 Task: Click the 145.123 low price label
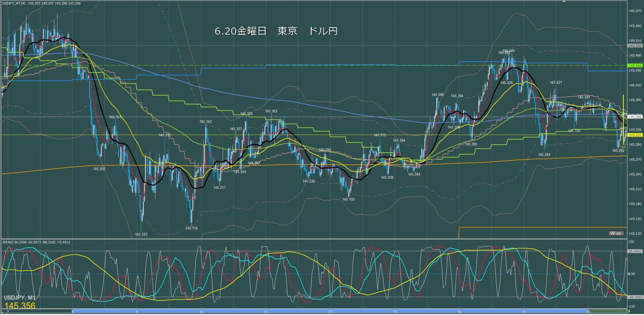pyautogui.click(x=141, y=234)
